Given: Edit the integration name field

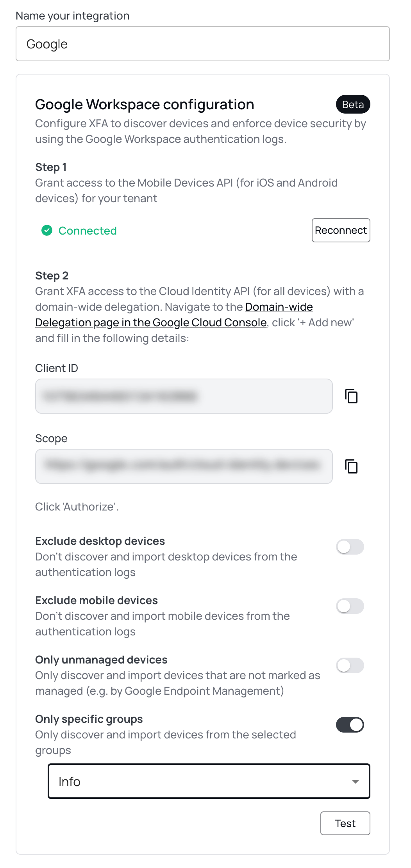Looking at the screenshot, I should 203,44.
